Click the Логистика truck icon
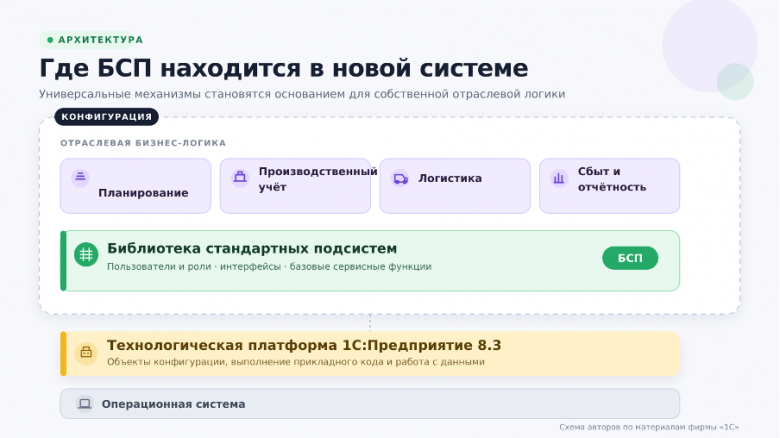Screen dimensions: 780x438 (x=400, y=178)
